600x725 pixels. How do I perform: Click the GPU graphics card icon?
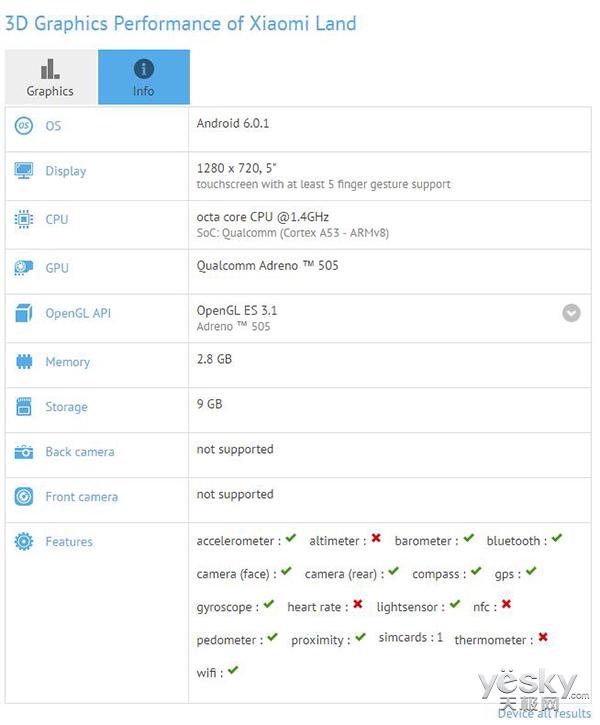pos(24,268)
